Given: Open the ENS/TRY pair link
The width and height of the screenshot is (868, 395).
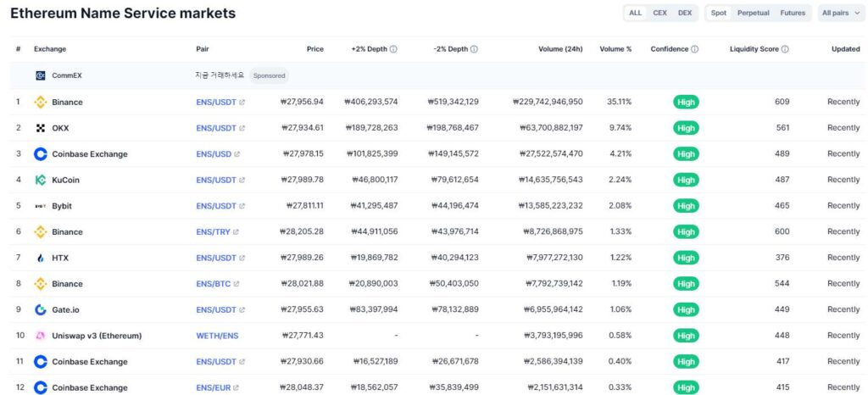Looking at the screenshot, I should pos(213,231).
